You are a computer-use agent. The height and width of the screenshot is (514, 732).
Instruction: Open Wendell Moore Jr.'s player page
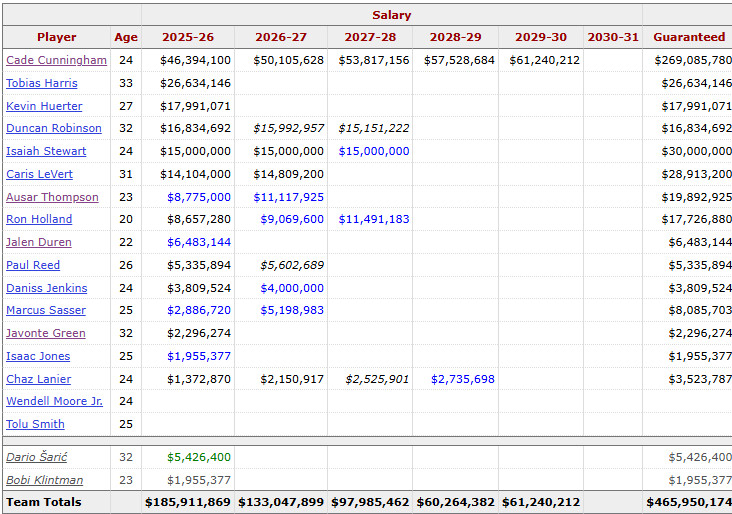click(x=54, y=401)
